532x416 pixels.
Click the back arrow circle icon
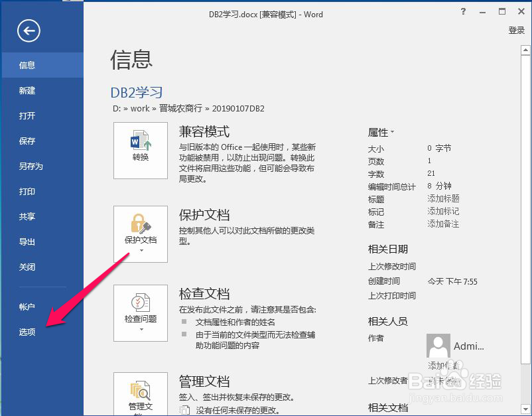[29, 31]
